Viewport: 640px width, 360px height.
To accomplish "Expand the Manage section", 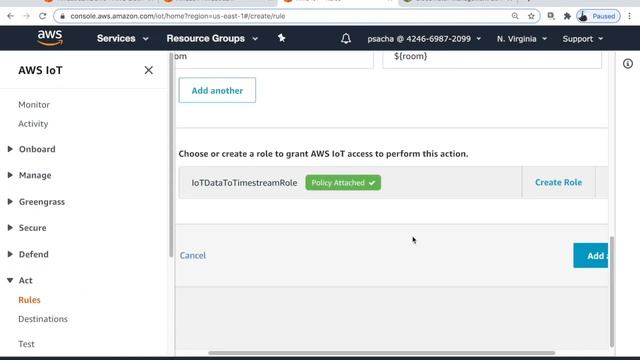I will pos(30,176).
